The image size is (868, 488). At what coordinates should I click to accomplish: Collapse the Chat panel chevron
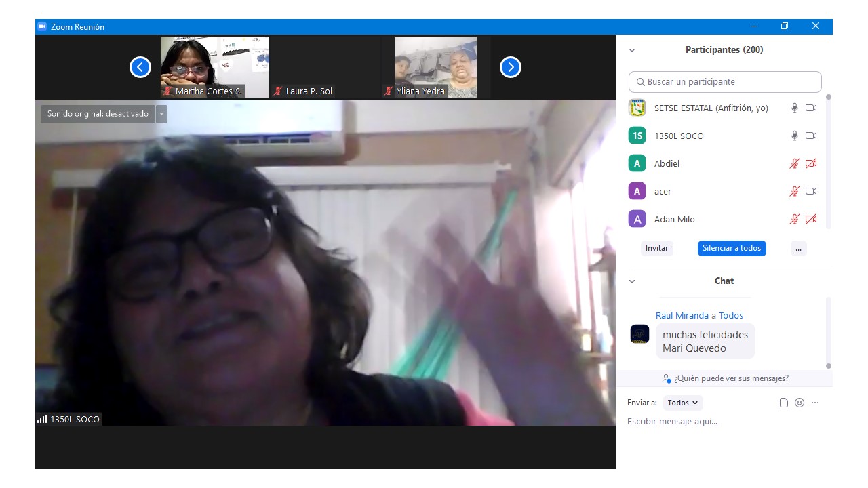tap(632, 281)
